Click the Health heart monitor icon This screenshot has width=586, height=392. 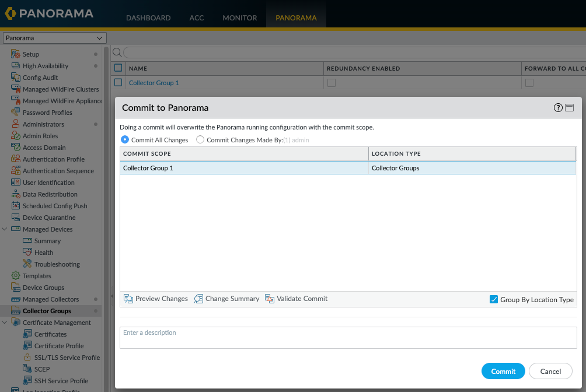coord(27,252)
